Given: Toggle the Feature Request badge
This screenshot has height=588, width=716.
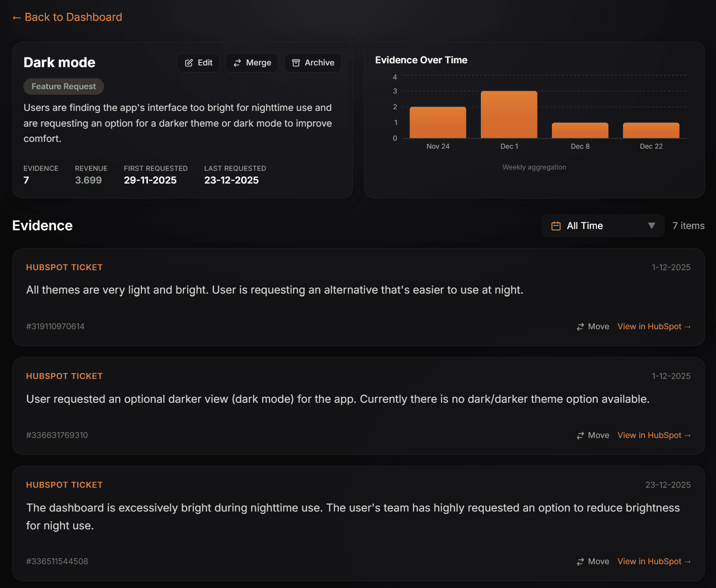Looking at the screenshot, I should point(63,86).
